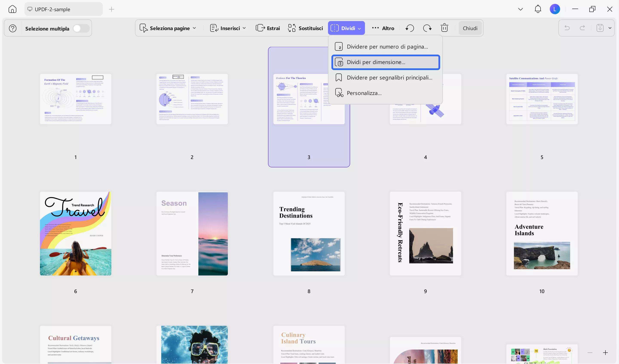Open the Inserisci dropdown
The height and width of the screenshot is (364, 619).
click(x=228, y=28)
